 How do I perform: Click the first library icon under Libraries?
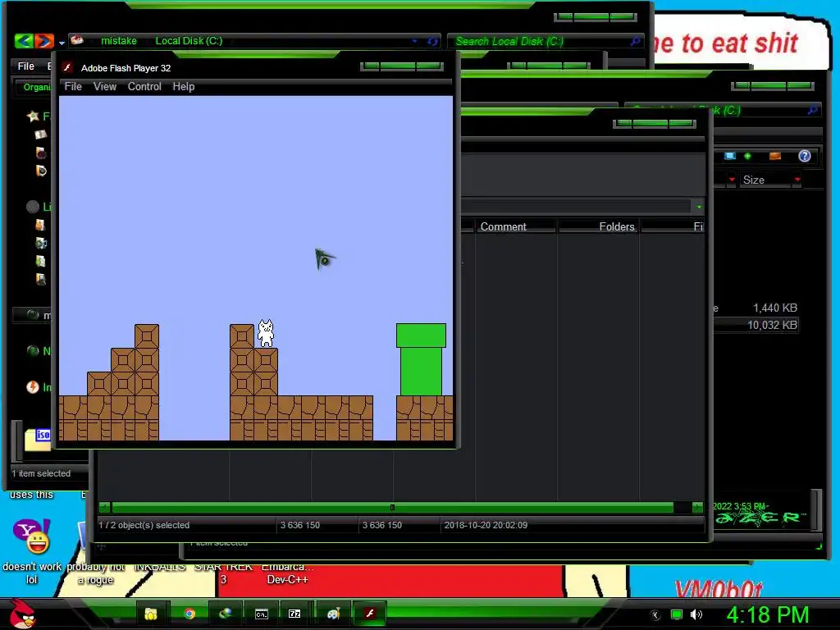click(x=41, y=225)
